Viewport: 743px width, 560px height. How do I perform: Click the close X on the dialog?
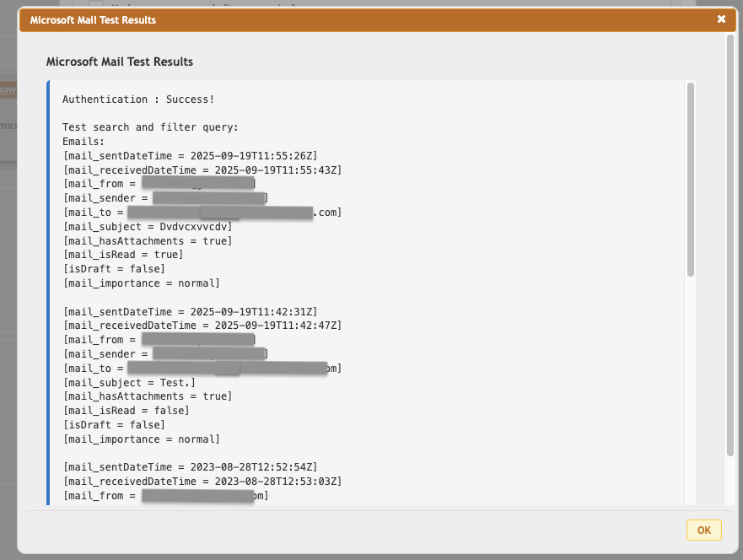(721, 19)
